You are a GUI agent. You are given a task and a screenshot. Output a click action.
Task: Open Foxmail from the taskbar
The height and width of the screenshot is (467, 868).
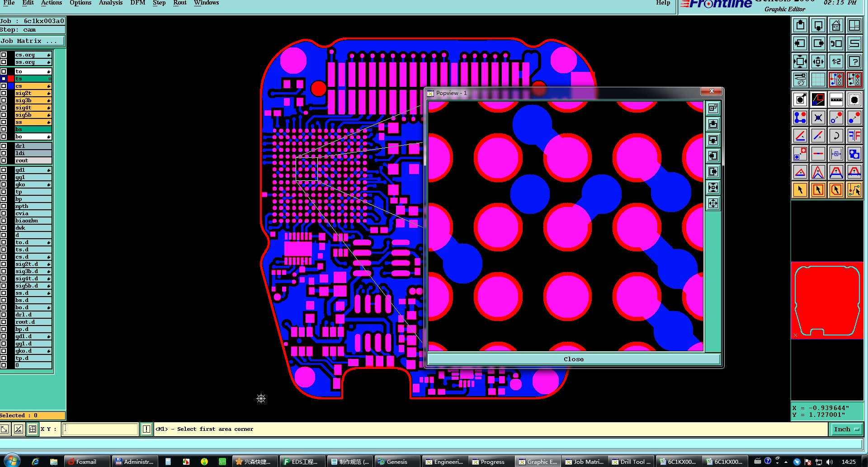(86, 462)
